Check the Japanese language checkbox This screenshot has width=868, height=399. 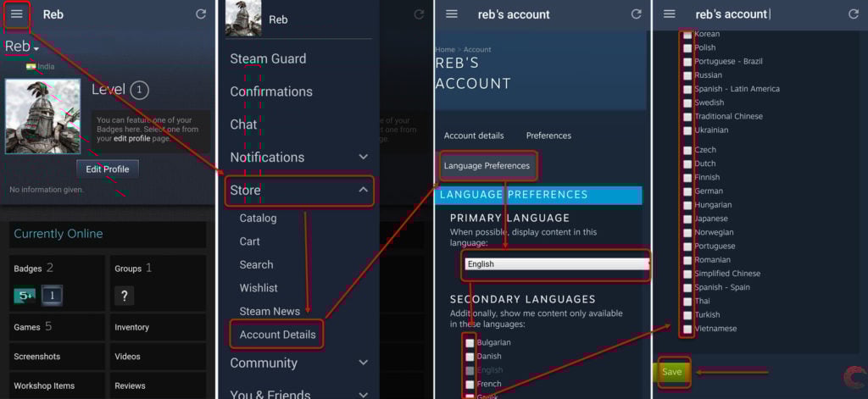[x=687, y=219]
